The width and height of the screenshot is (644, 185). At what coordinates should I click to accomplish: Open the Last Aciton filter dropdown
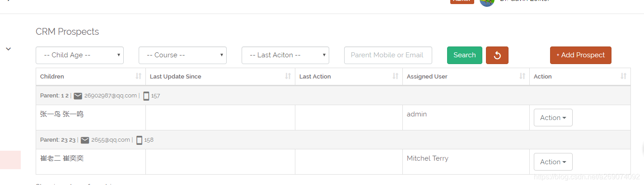click(x=285, y=55)
